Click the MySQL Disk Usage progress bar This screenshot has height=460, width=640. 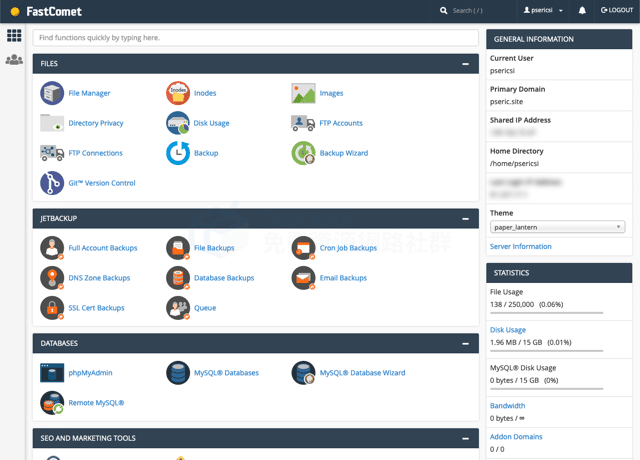[547, 389]
